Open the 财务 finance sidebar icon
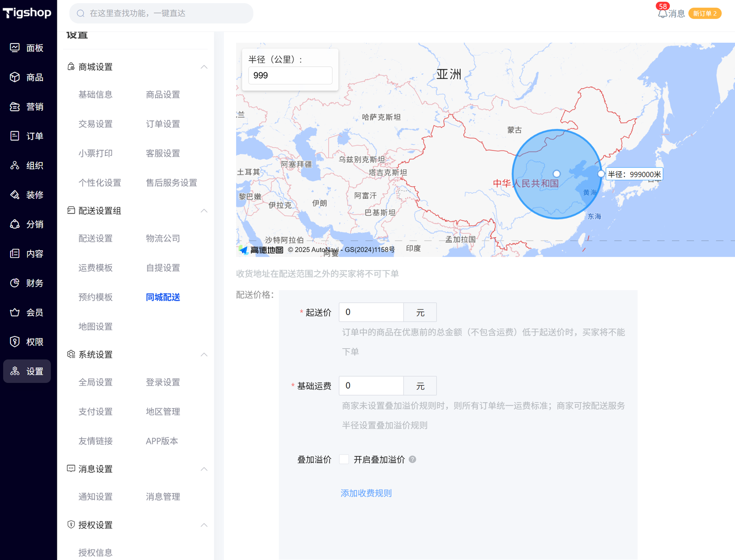This screenshot has width=735, height=560. tap(15, 283)
